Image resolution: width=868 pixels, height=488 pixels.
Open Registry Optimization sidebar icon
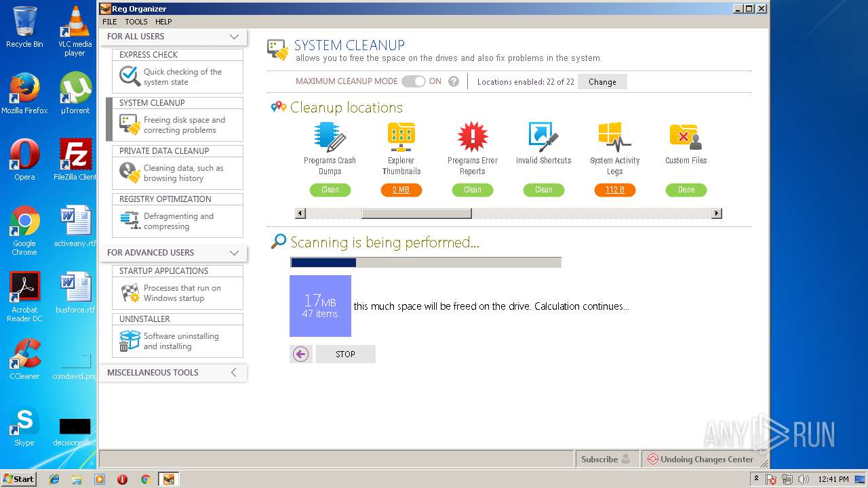click(130, 221)
